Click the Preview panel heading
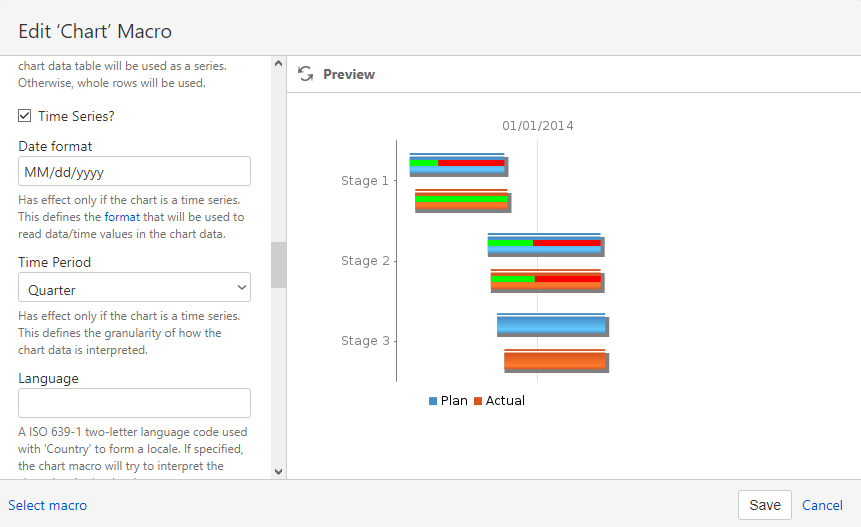 pyautogui.click(x=349, y=74)
